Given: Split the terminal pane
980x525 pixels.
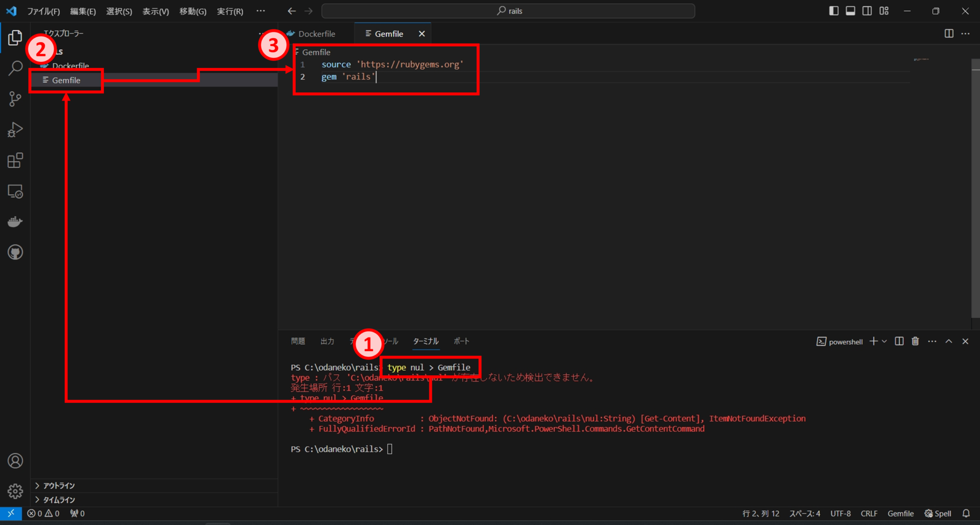Looking at the screenshot, I should click(x=899, y=341).
